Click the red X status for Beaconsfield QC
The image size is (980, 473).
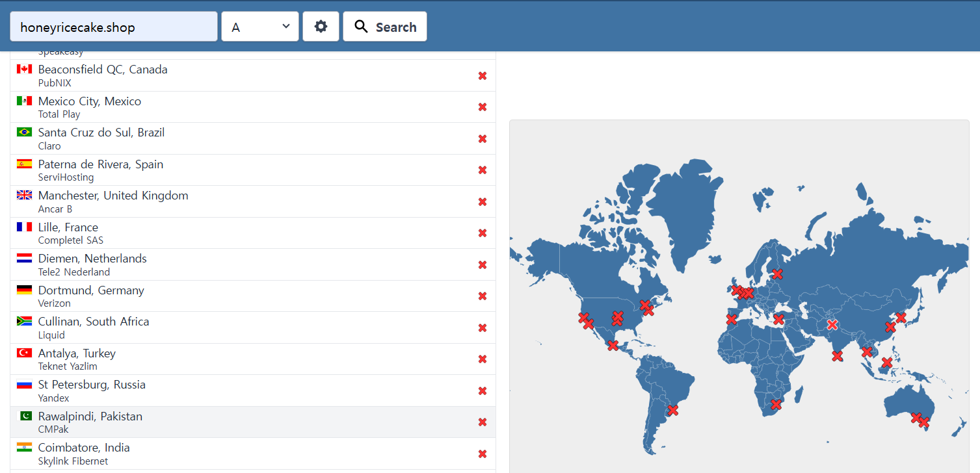[483, 75]
